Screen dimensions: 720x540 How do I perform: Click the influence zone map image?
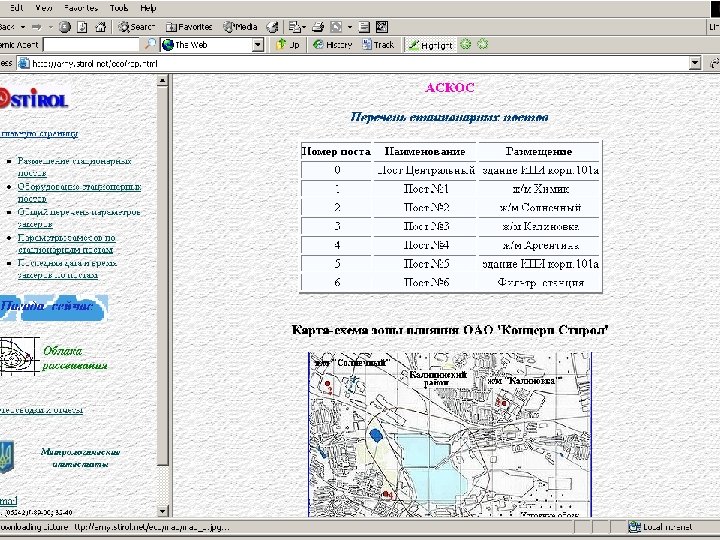[x=449, y=435]
